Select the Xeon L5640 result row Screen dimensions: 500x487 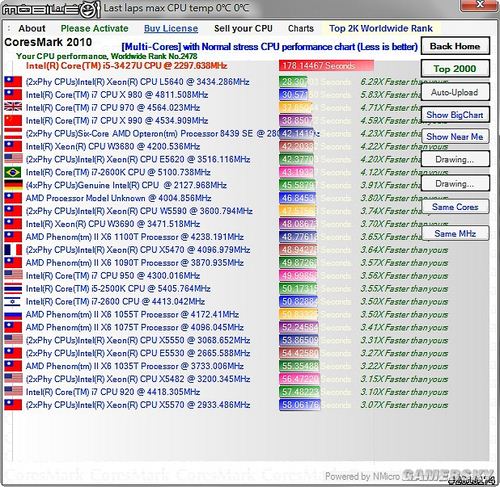tap(226, 82)
